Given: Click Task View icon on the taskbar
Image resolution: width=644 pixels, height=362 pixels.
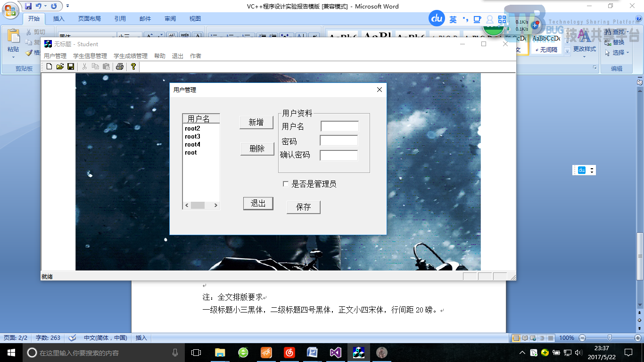Looking at the screenshot, I should (196, 352).
